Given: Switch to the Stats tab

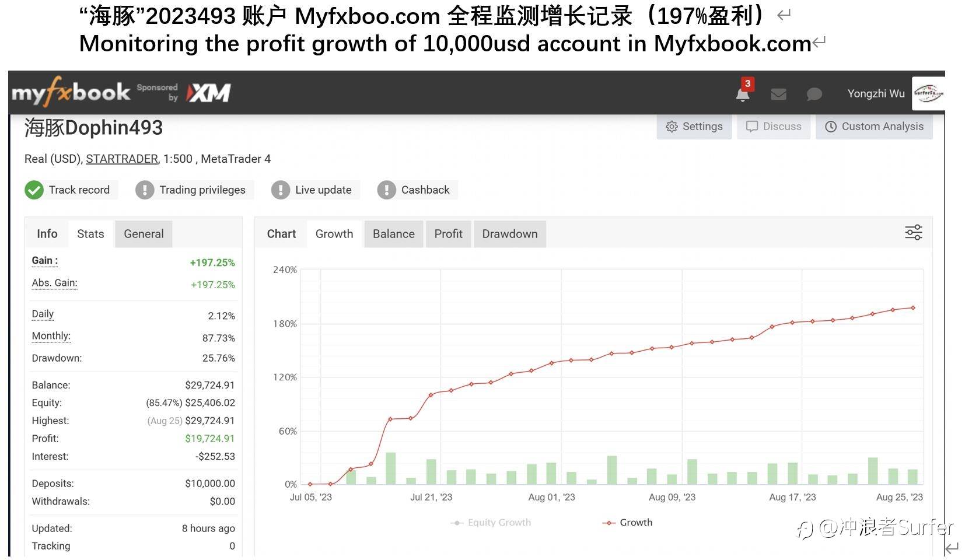Looking at the screenshot, I should [90, 234].
